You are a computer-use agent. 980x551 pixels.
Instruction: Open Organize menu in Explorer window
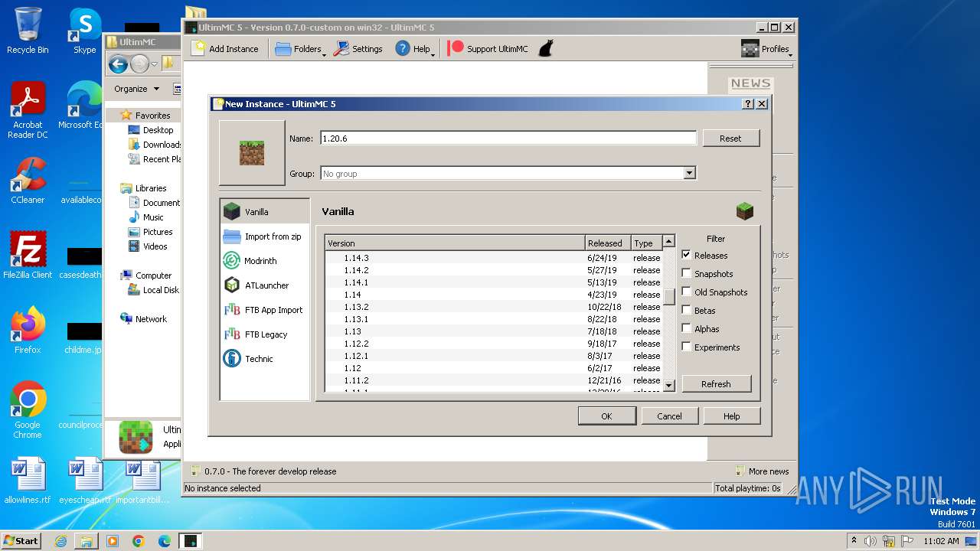coord(136,89)
